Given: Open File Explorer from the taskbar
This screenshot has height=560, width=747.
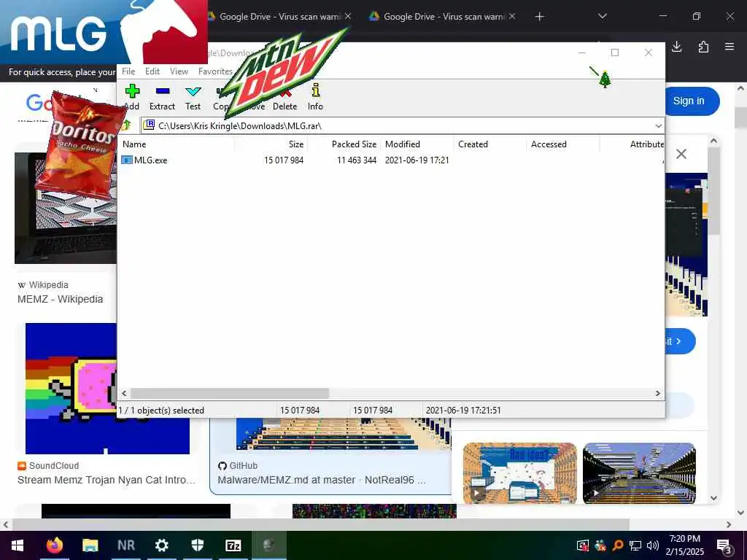Looking at the screenshot, I should (90, 545).
